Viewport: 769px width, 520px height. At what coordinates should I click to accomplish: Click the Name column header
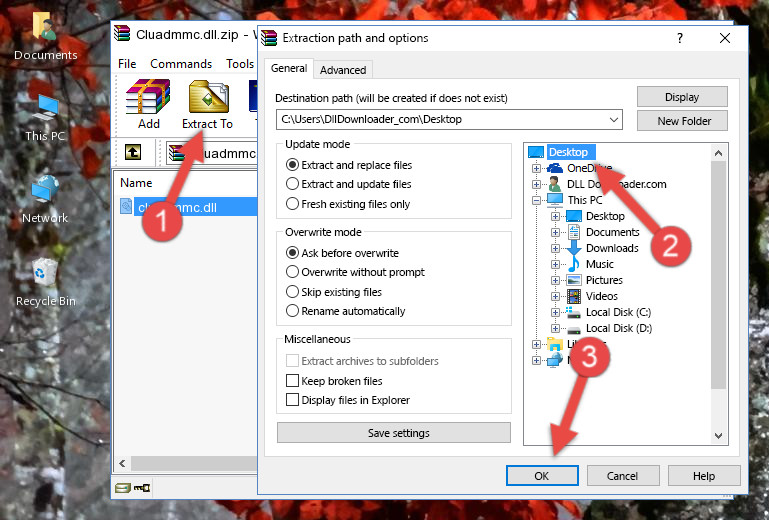pos(136,183)
